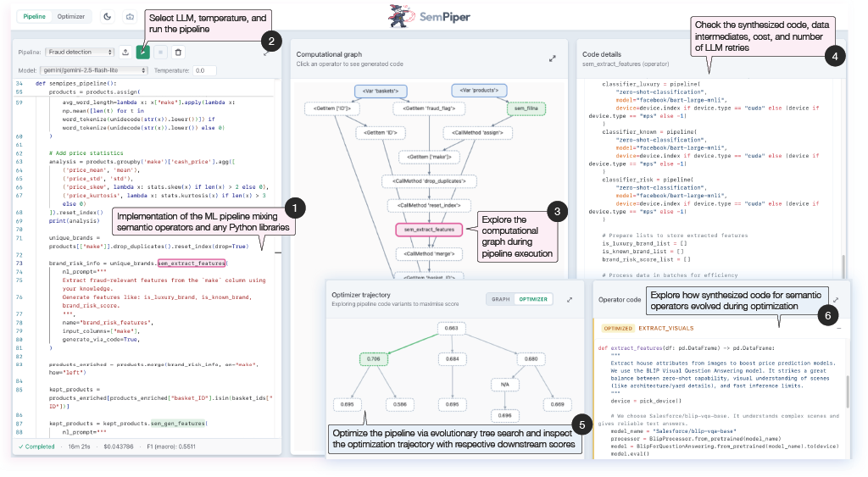
Task: Expand the Computational graph panel to fullscreen
Action: (553, 58)
